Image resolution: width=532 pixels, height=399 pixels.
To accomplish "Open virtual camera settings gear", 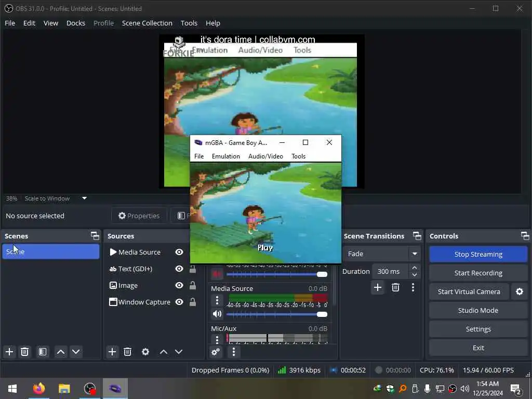I will tap(520, 291).
